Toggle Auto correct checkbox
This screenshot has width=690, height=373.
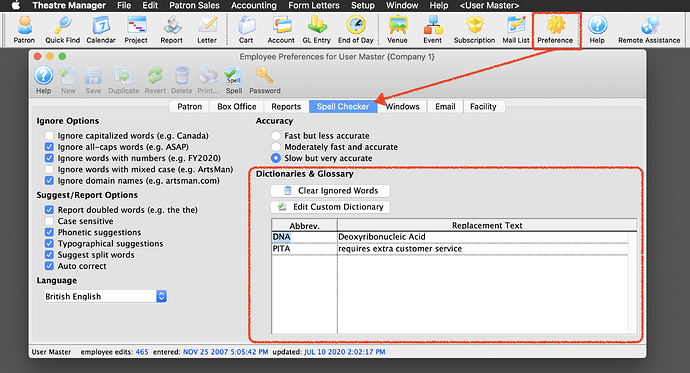click(x=49, y=266)
